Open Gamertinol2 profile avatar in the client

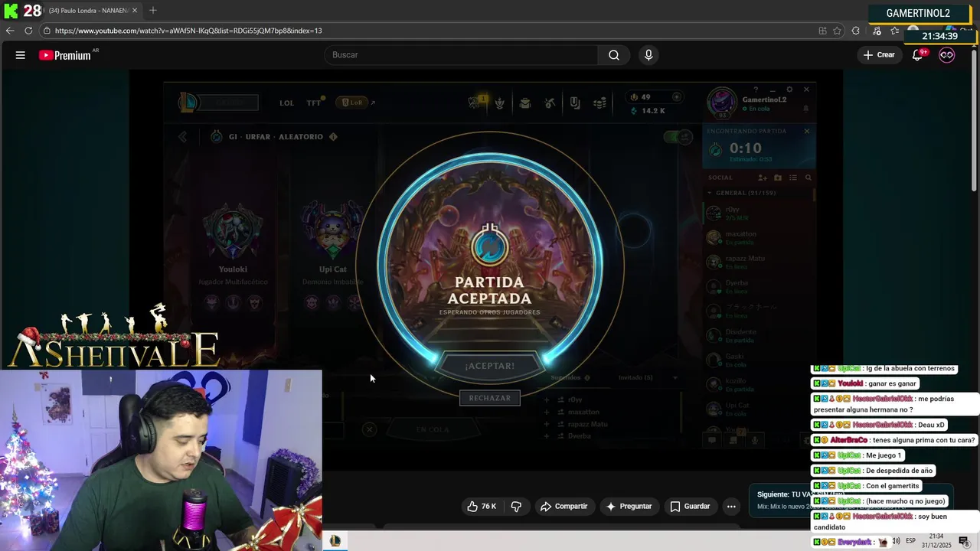point(721,103)
